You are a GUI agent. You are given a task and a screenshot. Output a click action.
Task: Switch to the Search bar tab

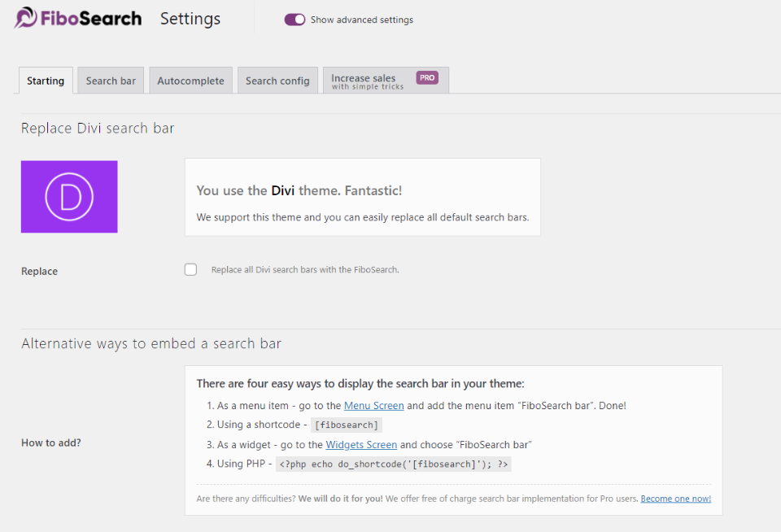110,80
